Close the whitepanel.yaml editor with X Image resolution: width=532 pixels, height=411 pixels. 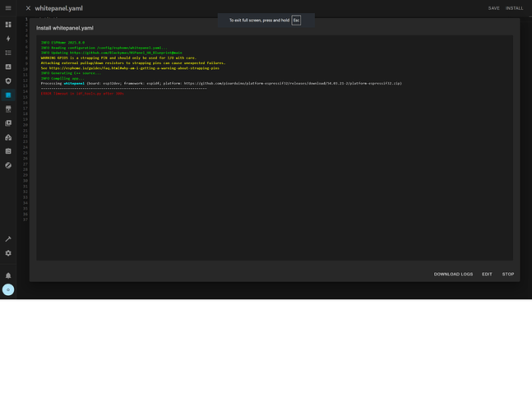(x=28, y=8)
